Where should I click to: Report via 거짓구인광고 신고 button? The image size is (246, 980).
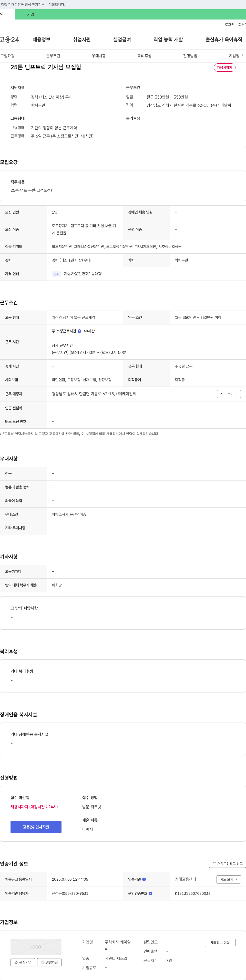tap(227, 863)
